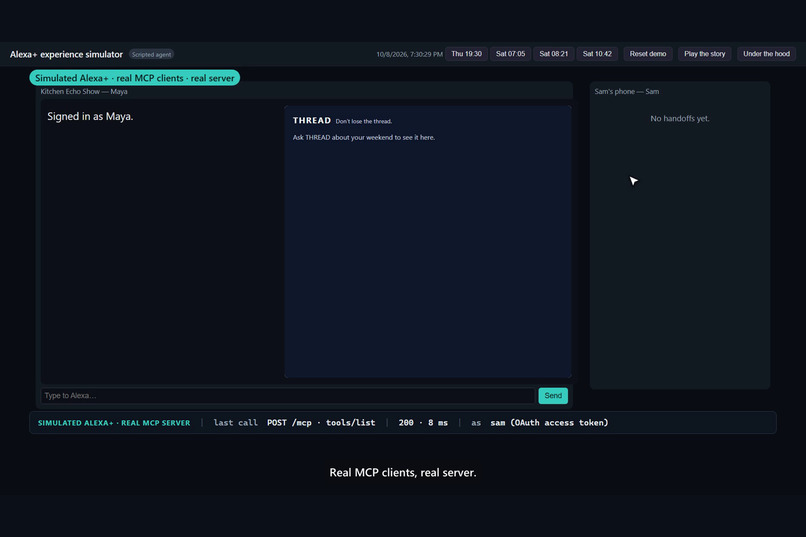This screenshot has width=806, height=537.
Task: Click the Alexa+ experience simulator title
Action: point(66,54)
